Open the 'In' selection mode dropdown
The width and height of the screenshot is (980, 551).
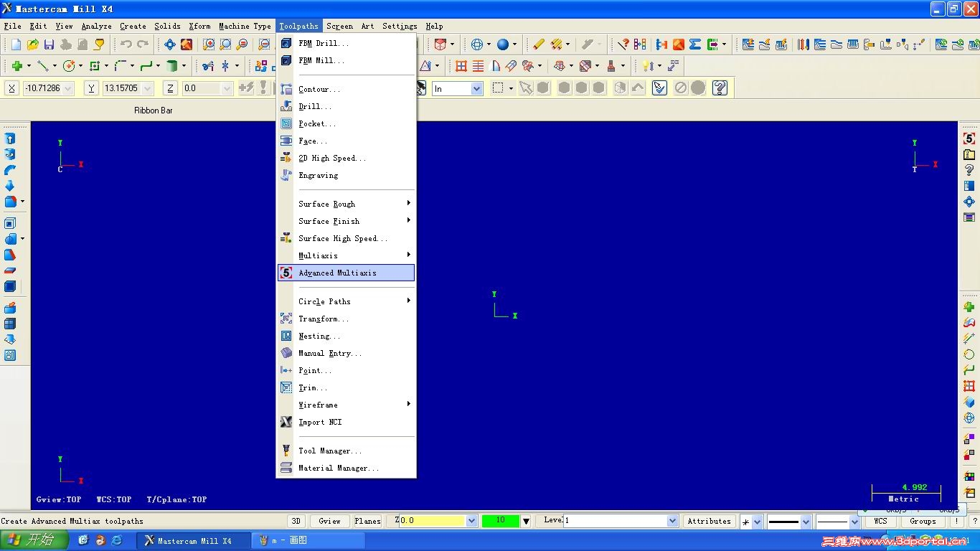tap(477, 88)
